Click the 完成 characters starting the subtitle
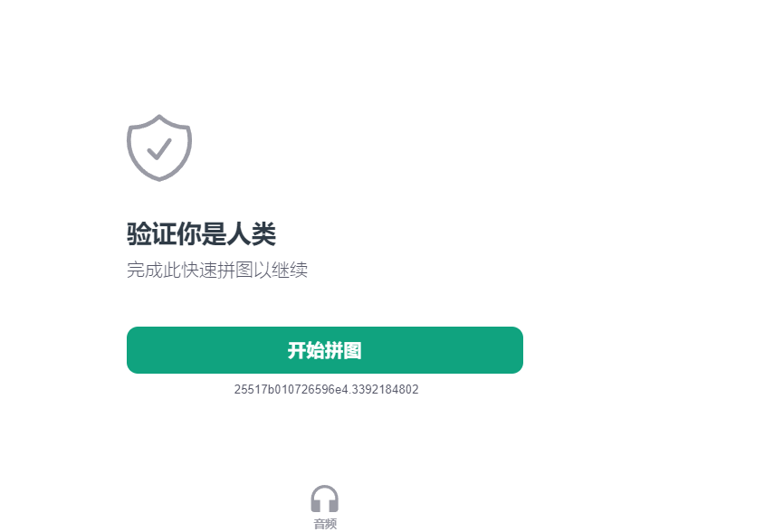This screenshot has width=774, height=532. click(x=145, y=270)
